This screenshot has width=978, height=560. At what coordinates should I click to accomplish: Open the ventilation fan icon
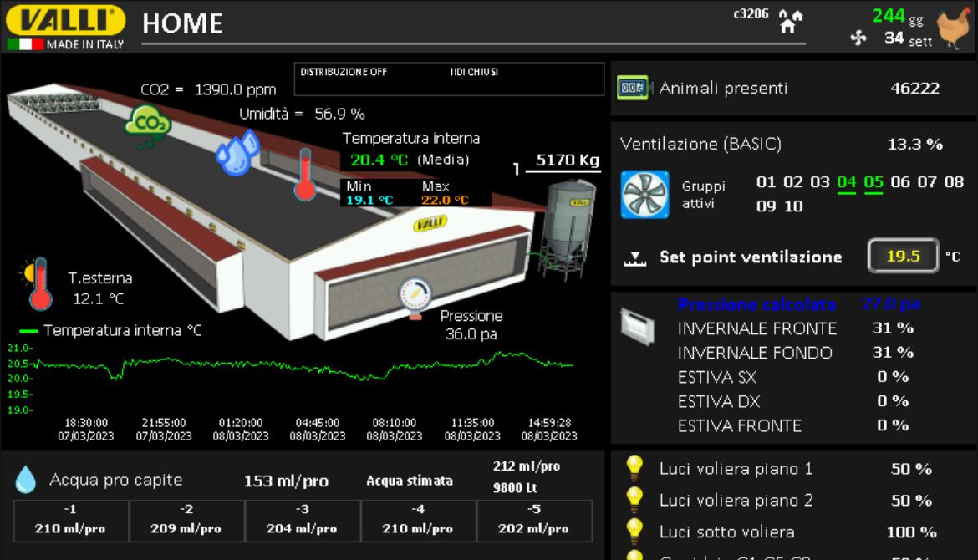click(644, 195)
